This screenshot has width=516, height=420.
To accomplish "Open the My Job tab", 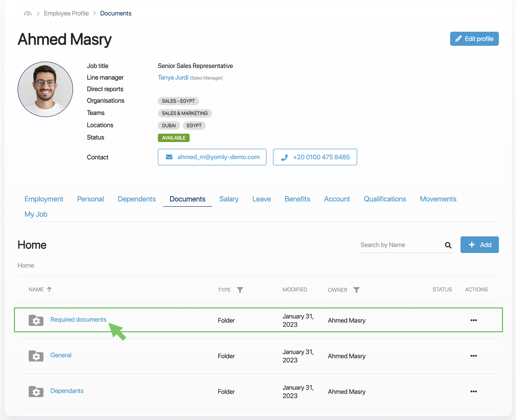I will coord(36,214).
